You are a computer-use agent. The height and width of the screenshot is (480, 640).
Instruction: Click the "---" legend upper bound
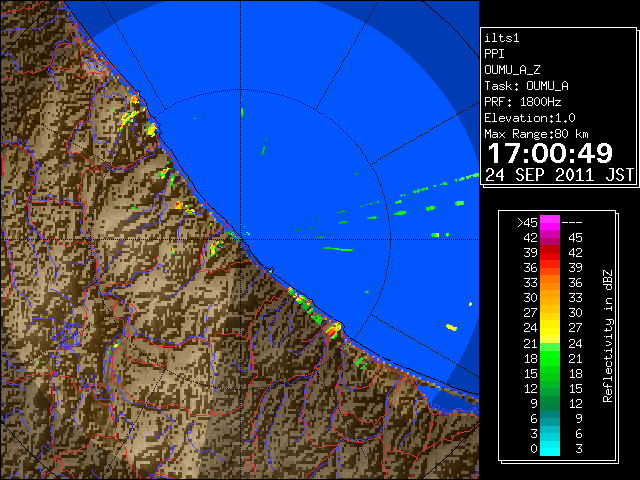(x=572, y=223)
